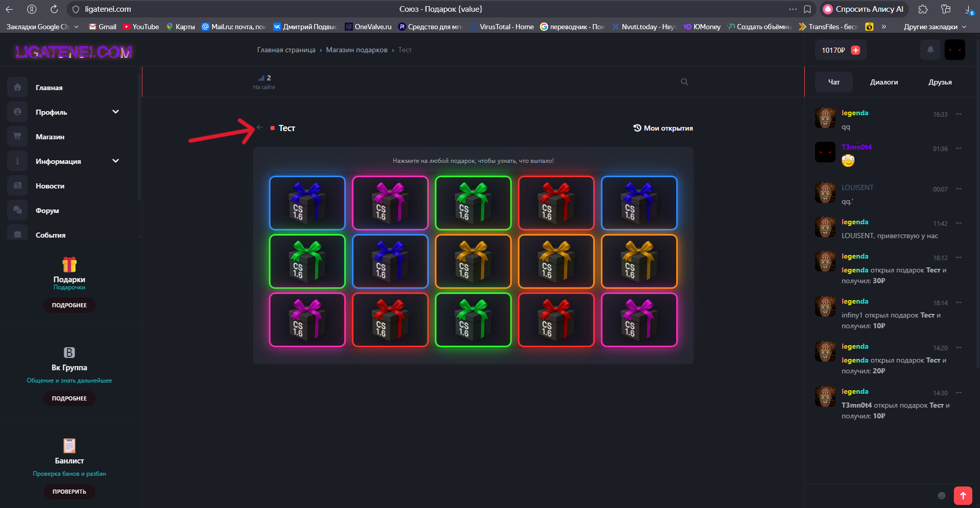Open the first blue gift box in top row
Screen dimensions: 980x508
pos(307,203)
